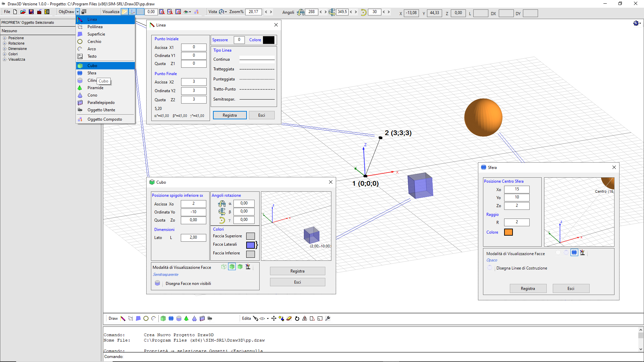Click Registra in the Linea dialog
644x362 pixels.
pyautogui.click(x=230, y=115)
